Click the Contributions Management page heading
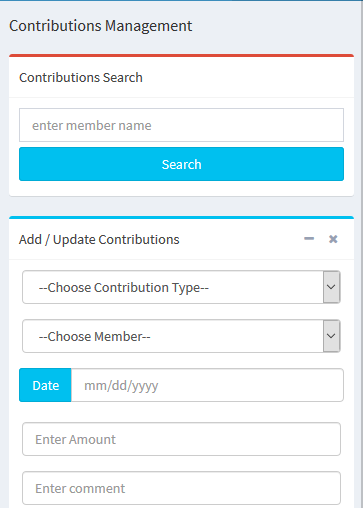Viewport: 363px width, 508px height. tap(100, 26)
